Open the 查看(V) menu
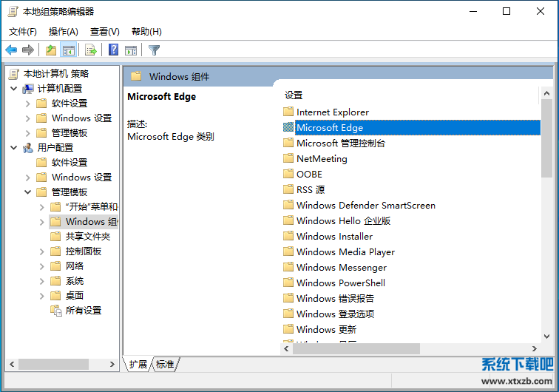This screenshot has width=559, height=392. tap(104, 32)
